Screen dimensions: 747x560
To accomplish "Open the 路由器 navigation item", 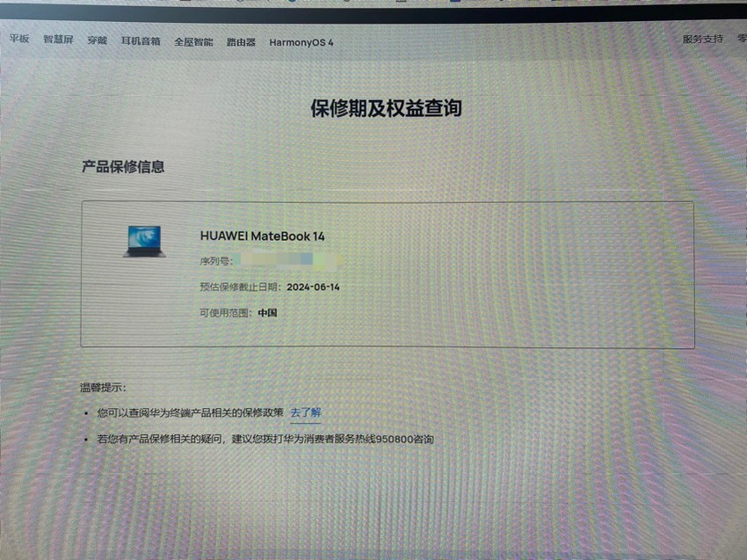I will pos(241,42).
